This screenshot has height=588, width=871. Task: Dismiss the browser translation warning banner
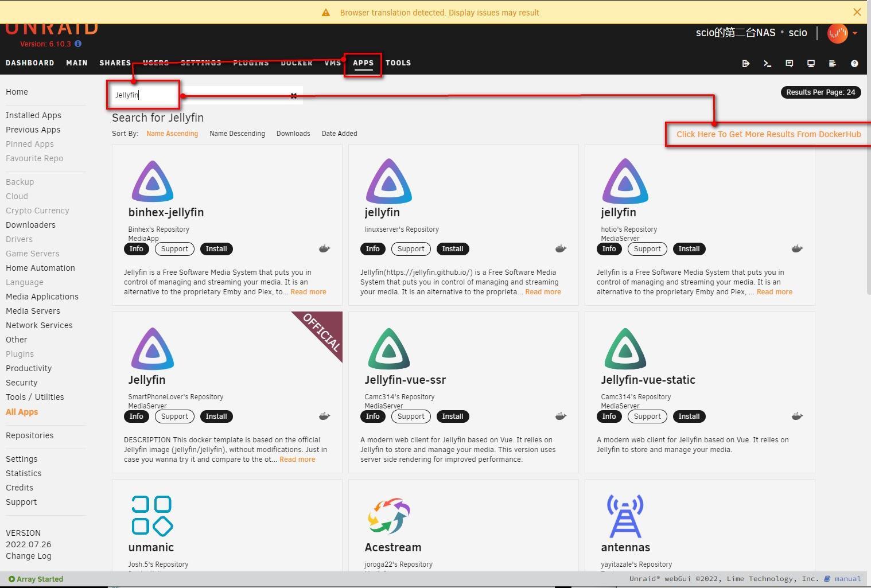click(x=857, y=12)
